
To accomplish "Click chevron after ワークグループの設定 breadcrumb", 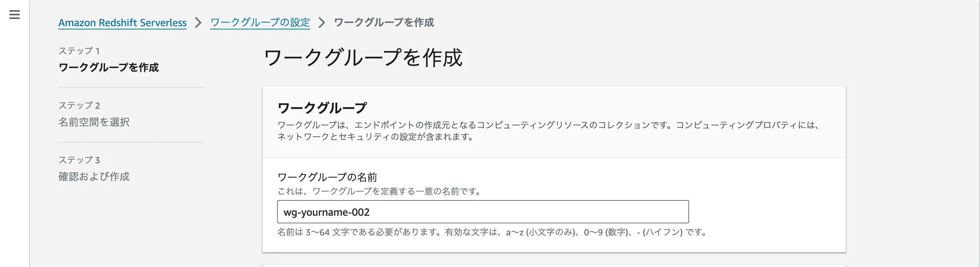I will pos(322,23).
